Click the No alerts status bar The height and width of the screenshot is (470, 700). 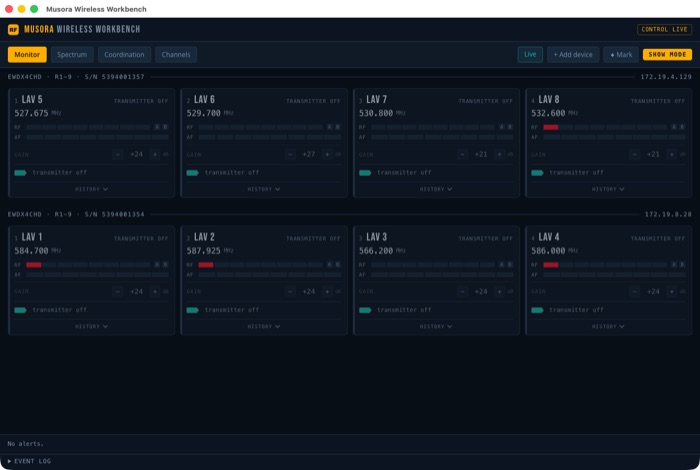tap(350, 444)
